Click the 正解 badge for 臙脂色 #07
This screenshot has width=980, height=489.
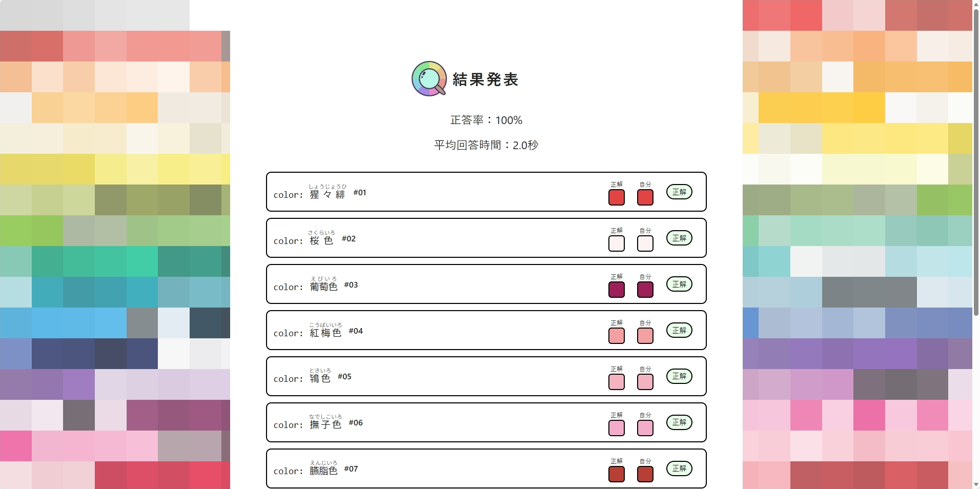[x=679, y=468]
